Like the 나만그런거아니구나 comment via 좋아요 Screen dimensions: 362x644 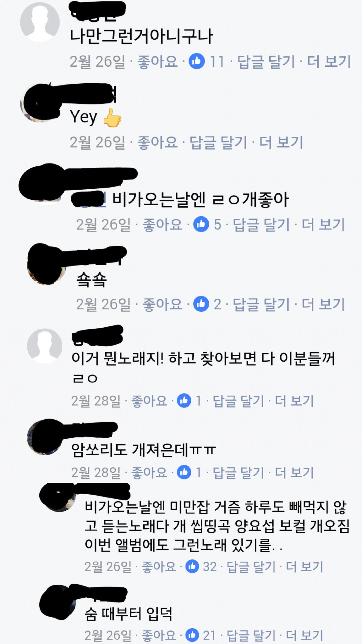[x=158, y=61]
